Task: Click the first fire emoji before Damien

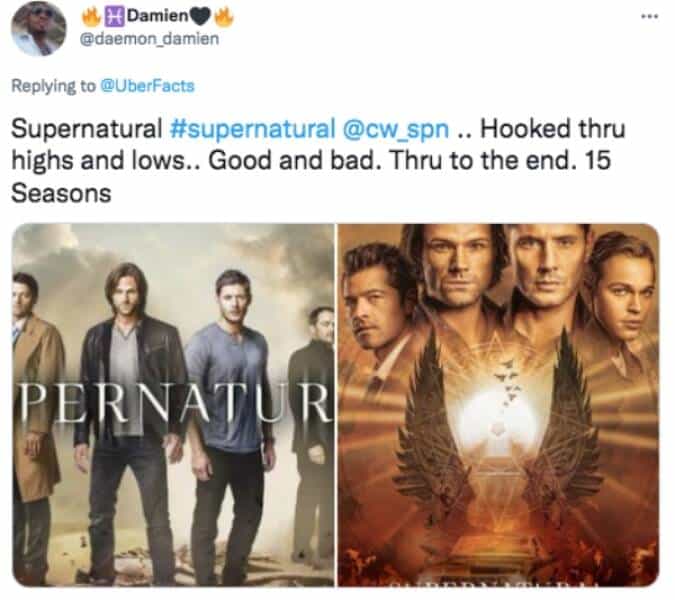Action: [x=91, y=17]
